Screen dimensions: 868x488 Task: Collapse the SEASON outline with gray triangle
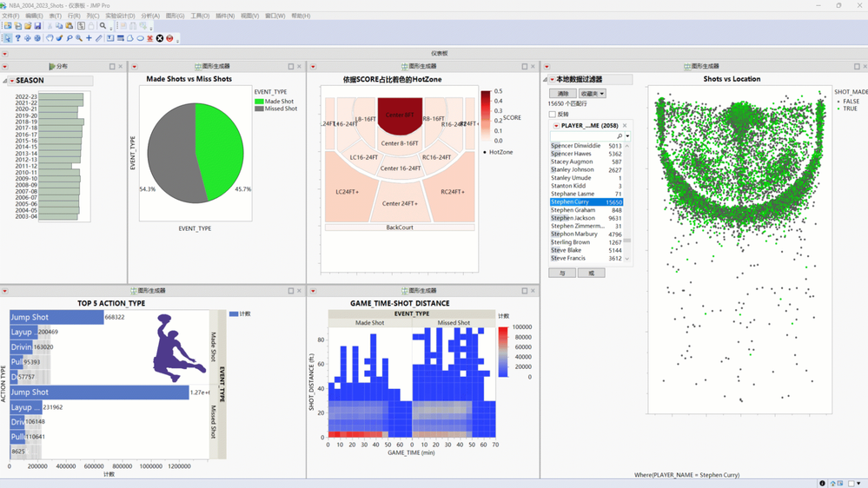pos(5,81)
